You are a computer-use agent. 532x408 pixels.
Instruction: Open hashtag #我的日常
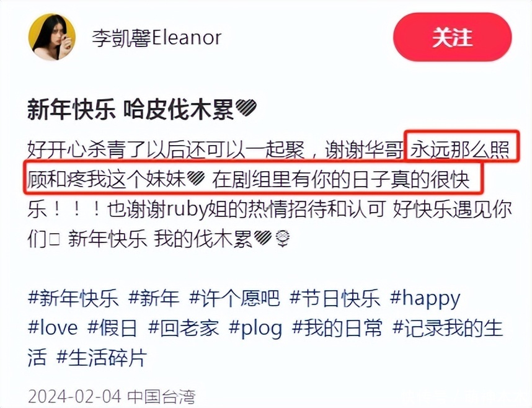pyautogui.click(x=337, y=328)
